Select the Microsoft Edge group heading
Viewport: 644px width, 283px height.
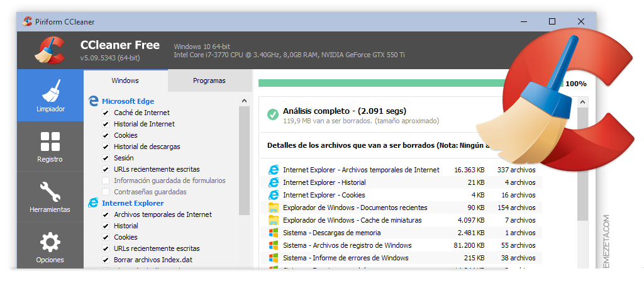point(128,101)
